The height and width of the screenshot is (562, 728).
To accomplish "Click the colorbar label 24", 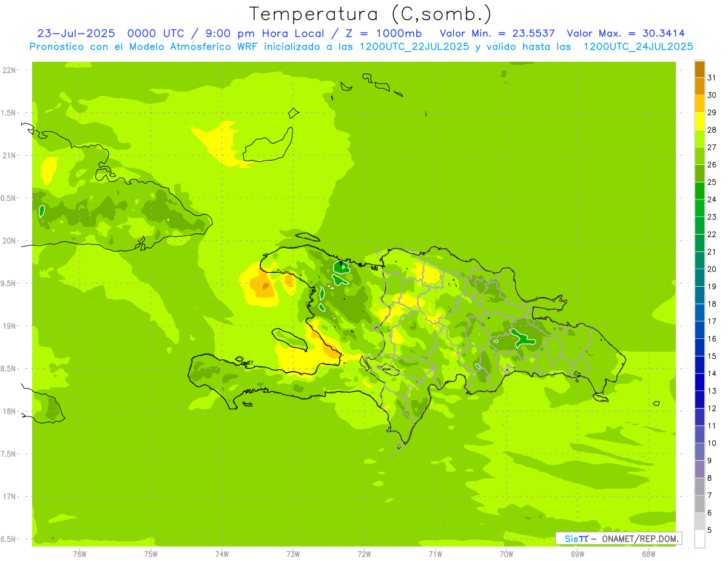I will 712,199.
